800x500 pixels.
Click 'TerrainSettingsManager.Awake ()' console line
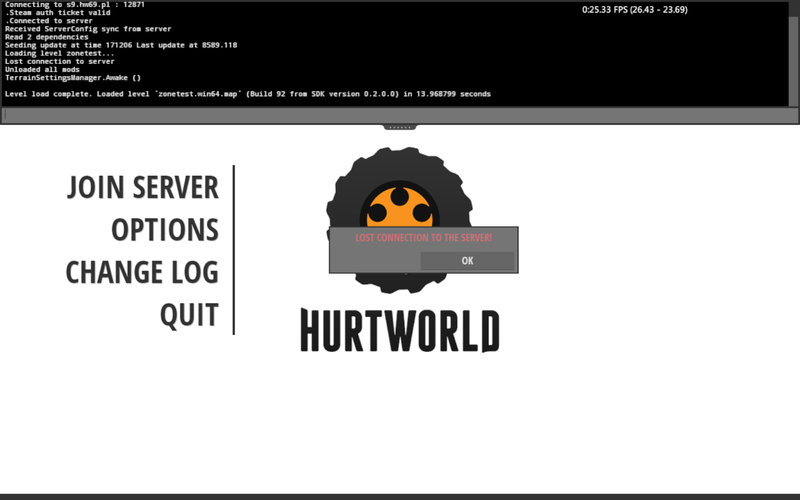[73, 78]
